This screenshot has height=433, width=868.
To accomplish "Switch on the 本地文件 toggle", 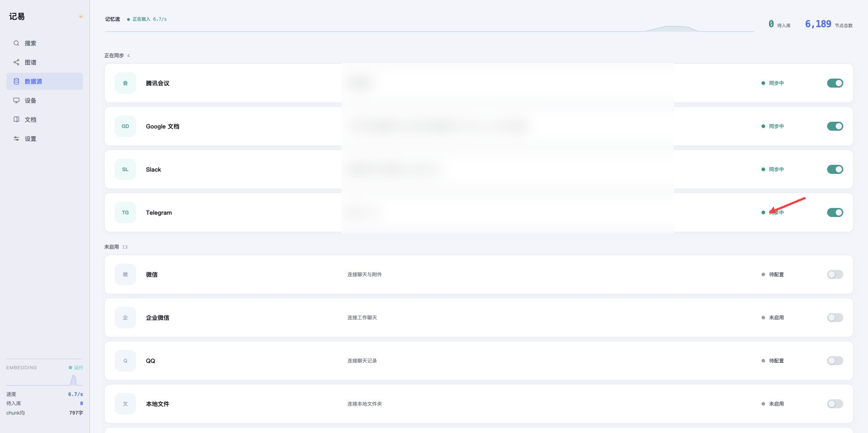I will pyautogui.click(x=835, y=404).
